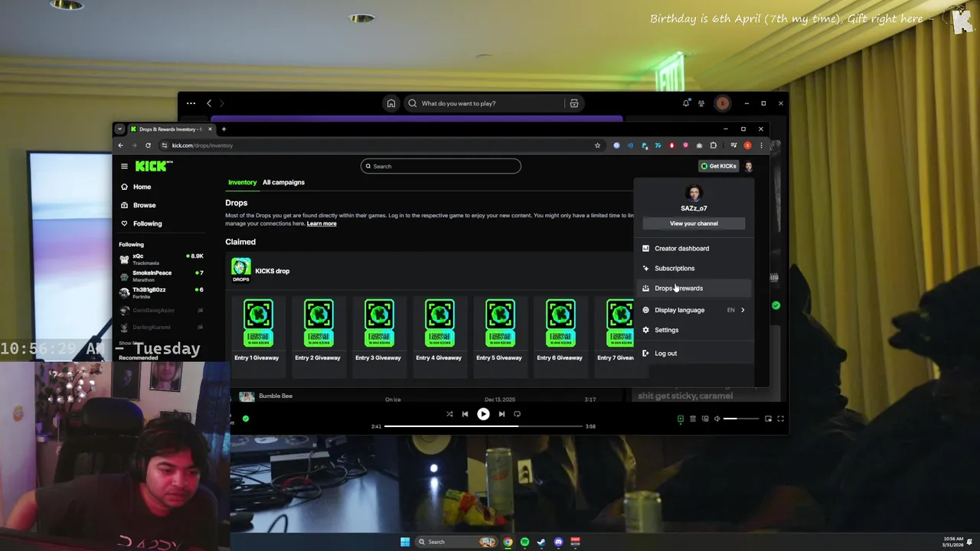Open Spotify Browse icon in search bar
The height and width of the screenshot is (551, 980).
(x=573, y=103)
